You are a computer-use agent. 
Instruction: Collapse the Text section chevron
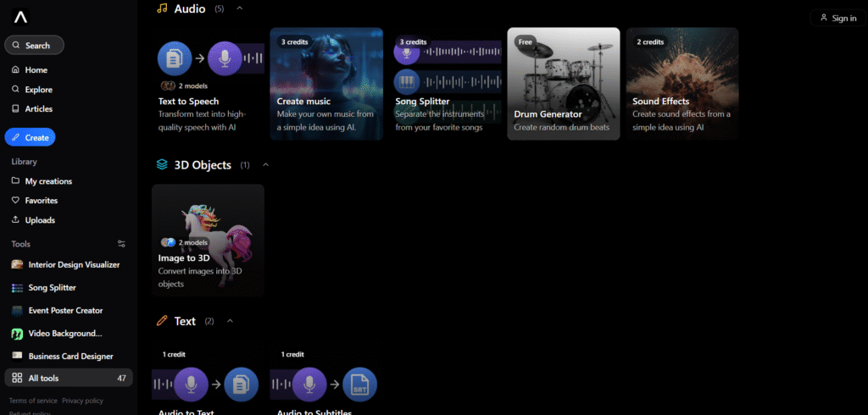coord(231,321)
